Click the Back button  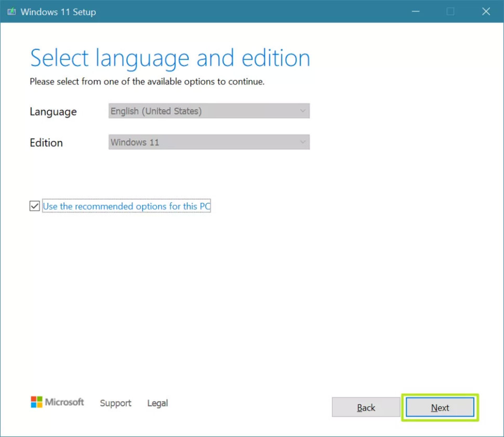tap(366, 407)
